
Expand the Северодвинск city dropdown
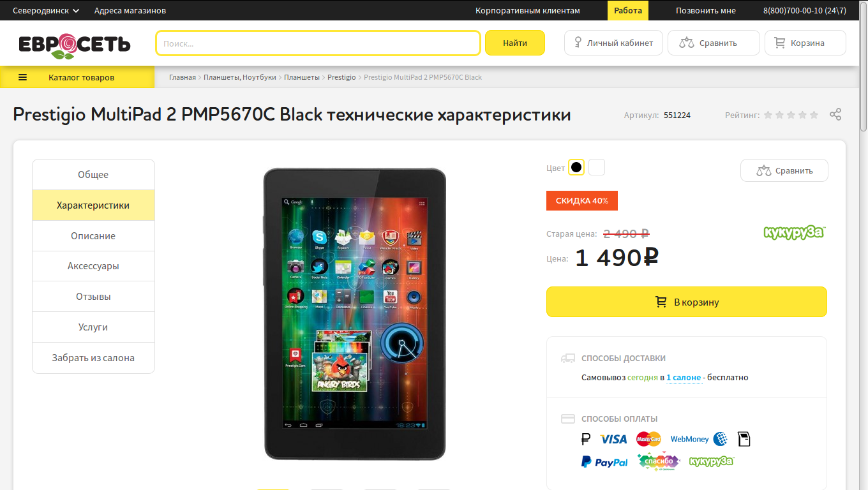click(46, 10)
